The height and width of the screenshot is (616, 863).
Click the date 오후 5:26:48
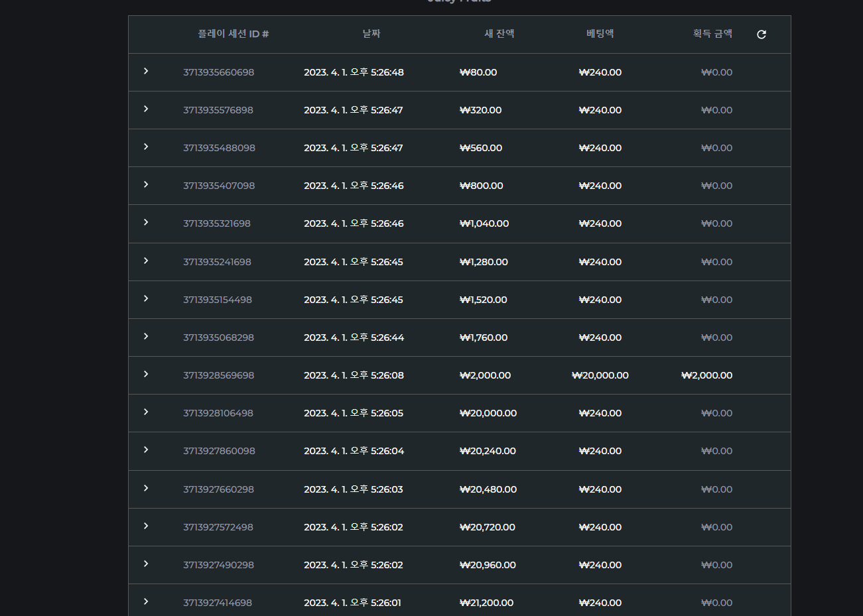click(354, 72)
